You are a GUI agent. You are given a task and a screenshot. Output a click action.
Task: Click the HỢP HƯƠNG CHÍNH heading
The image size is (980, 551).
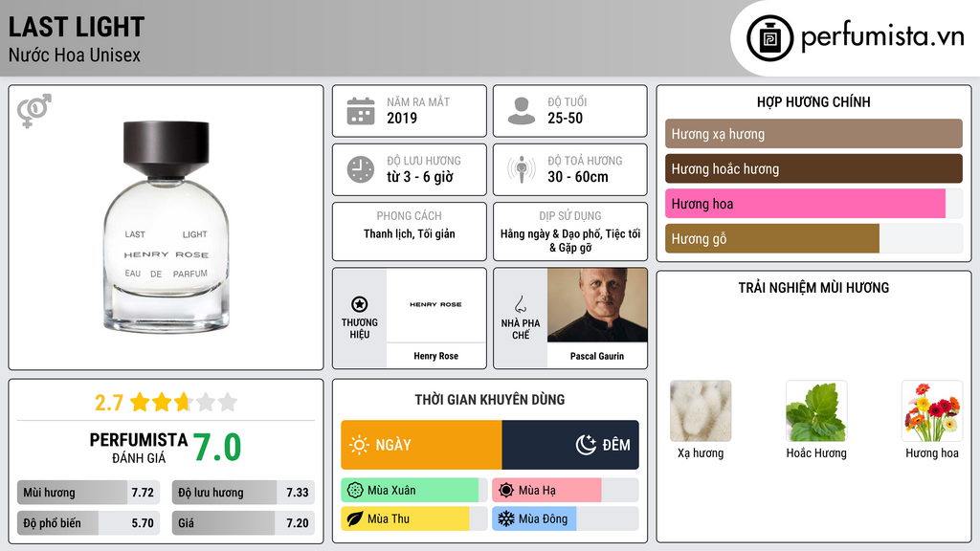pyautogui.click(x=813, y=101)
